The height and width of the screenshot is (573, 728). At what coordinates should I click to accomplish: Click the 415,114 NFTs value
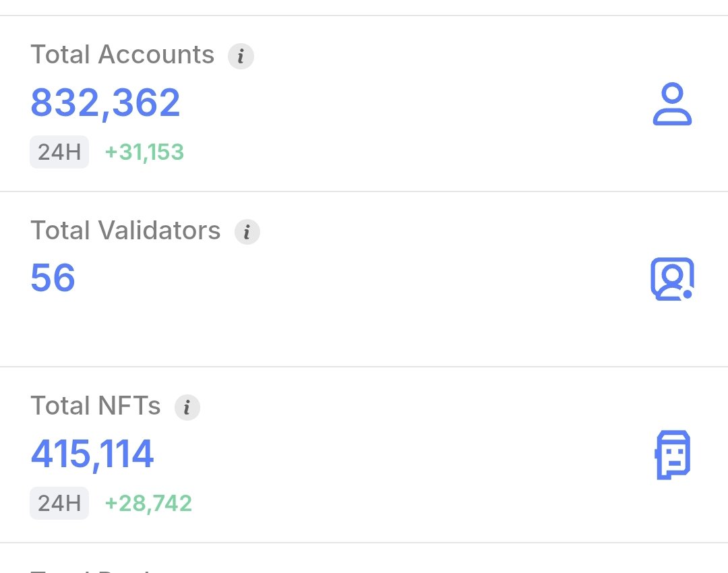tap(92, 454)
